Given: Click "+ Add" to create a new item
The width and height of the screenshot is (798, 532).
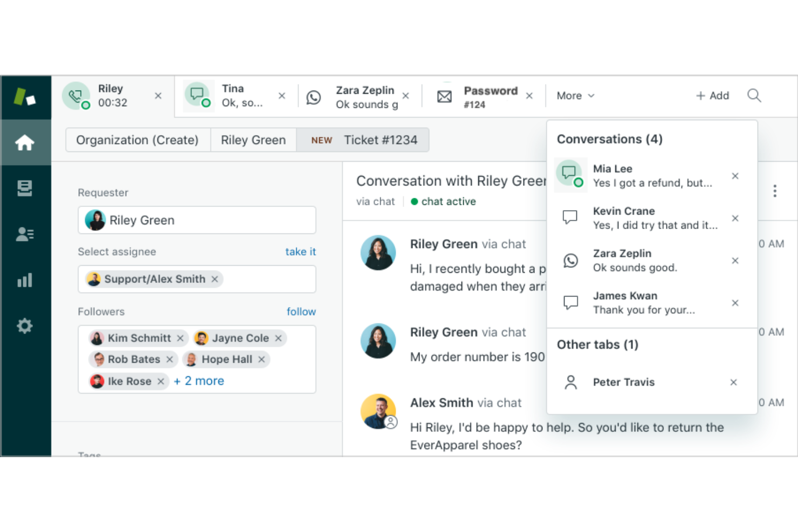Looking at the screenshot, I should pyautogui.click(x=712, y=95).
